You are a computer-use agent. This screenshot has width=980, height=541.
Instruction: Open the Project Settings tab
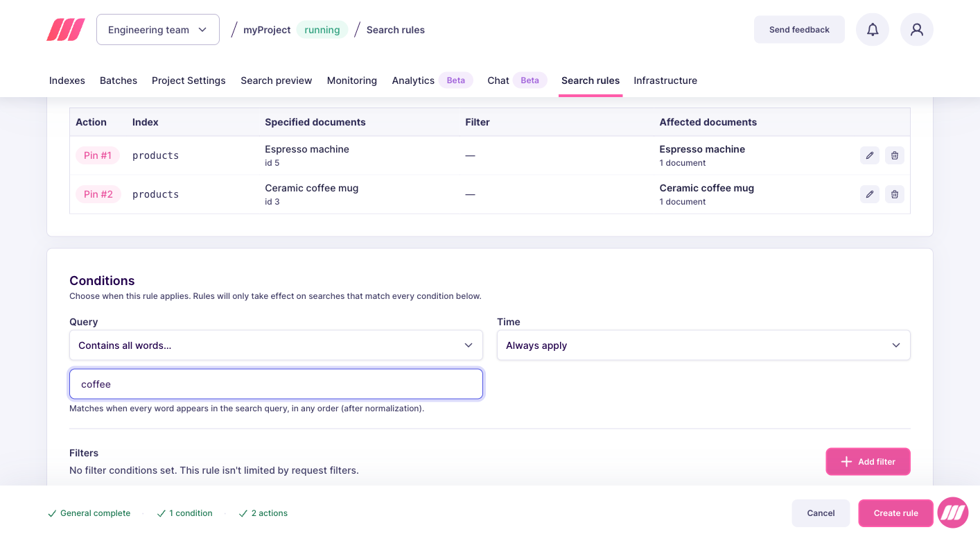[x=189, y=80]
